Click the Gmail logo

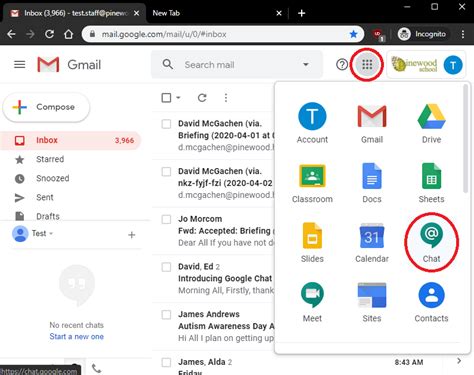(x=69, y=64)
